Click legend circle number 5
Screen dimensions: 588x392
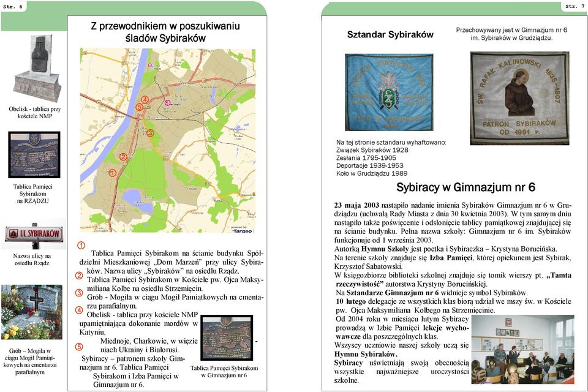(79, 346)
